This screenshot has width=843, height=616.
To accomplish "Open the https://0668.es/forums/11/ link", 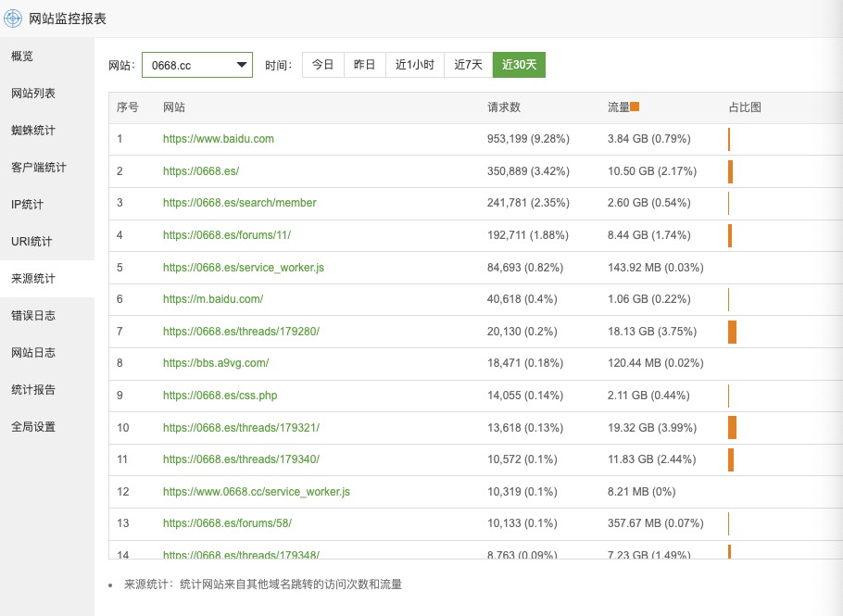I will pos(227,235).
